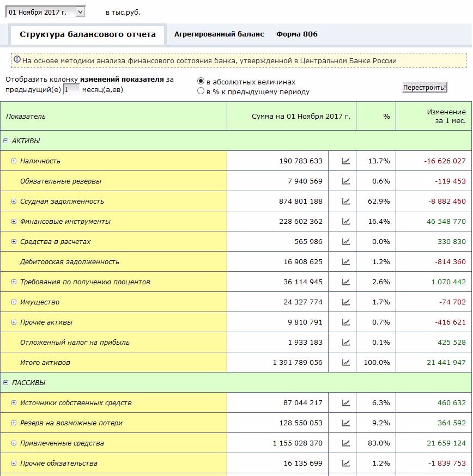
Task: Click the change value 46 548 770
Action: tap(446, 221)
